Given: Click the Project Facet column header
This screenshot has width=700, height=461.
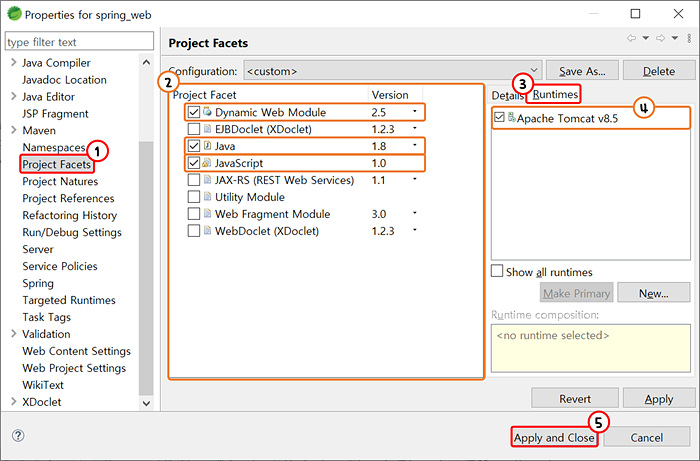Looking at the screenshot, I should pyautogui.click(x=269, y=95).
